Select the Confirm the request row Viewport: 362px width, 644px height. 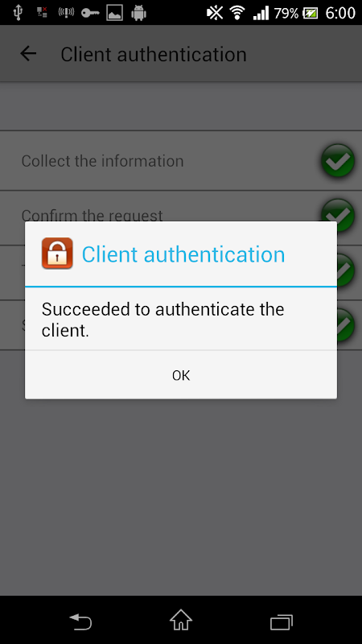coord(181,207)
